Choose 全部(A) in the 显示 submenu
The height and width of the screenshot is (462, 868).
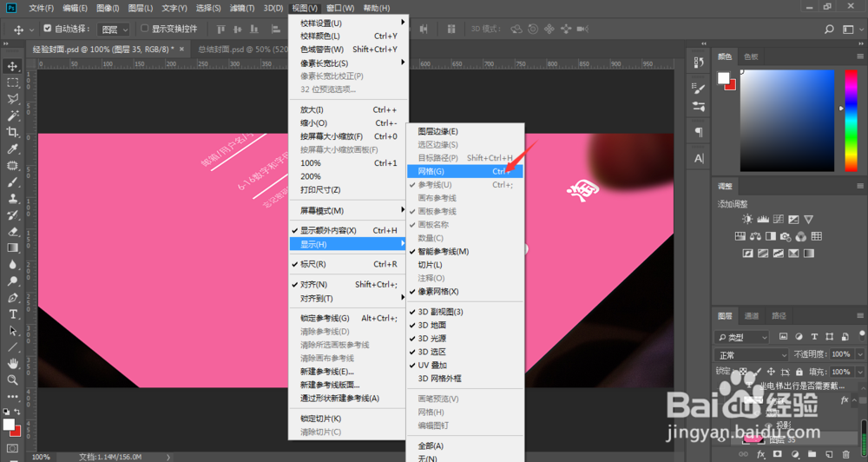pyautogui.click(x=465, y=446)
